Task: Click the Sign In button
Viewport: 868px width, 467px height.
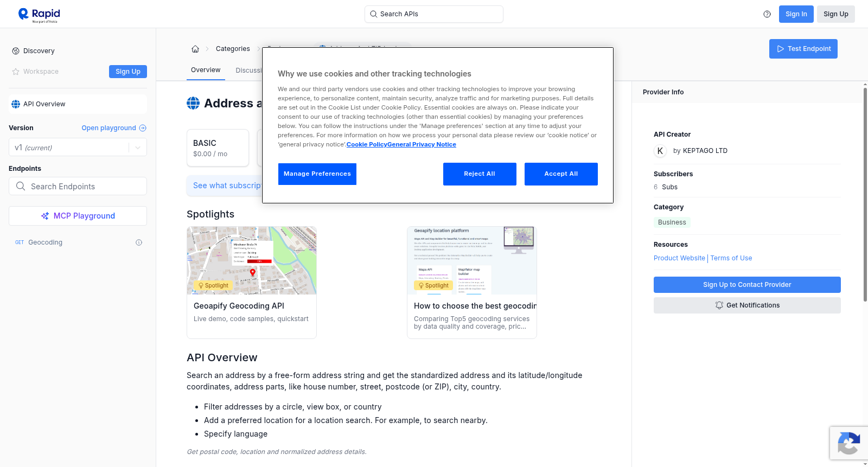Action: pyautogui.click(x=796, y=14)
